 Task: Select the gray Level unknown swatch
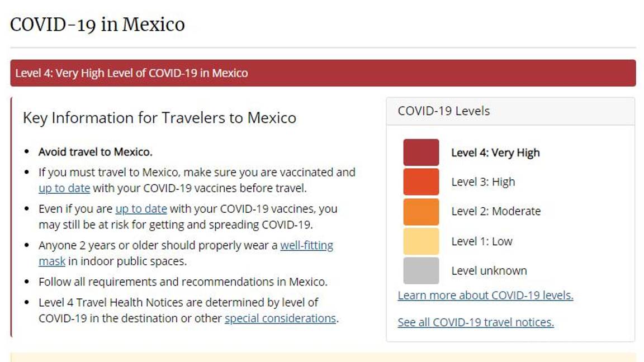pyautogui.click(x=421, y=270)
